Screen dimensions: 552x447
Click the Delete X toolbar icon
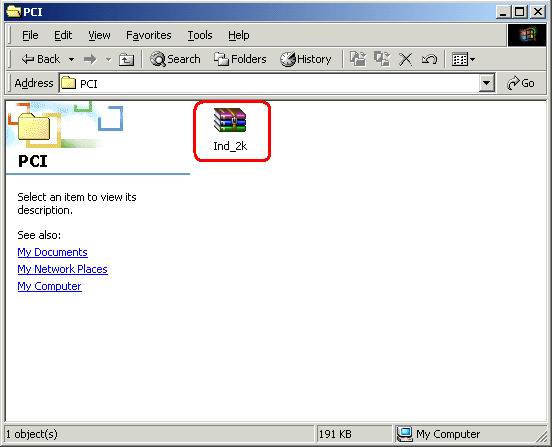click(406, 59)
